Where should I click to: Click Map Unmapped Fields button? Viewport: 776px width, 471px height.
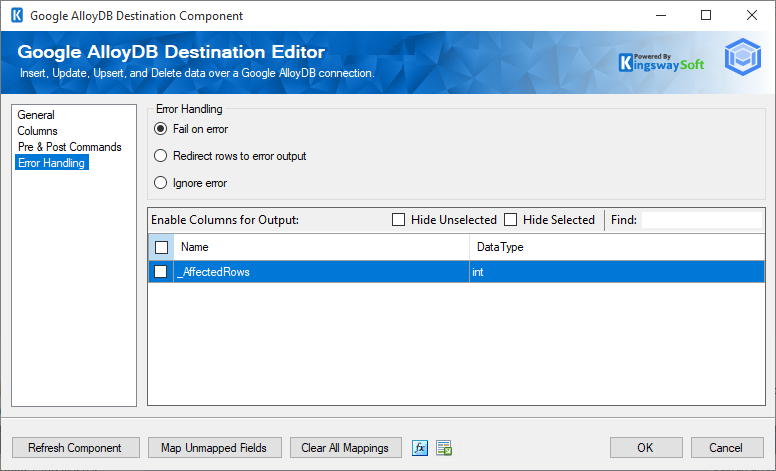click(215, 448)
